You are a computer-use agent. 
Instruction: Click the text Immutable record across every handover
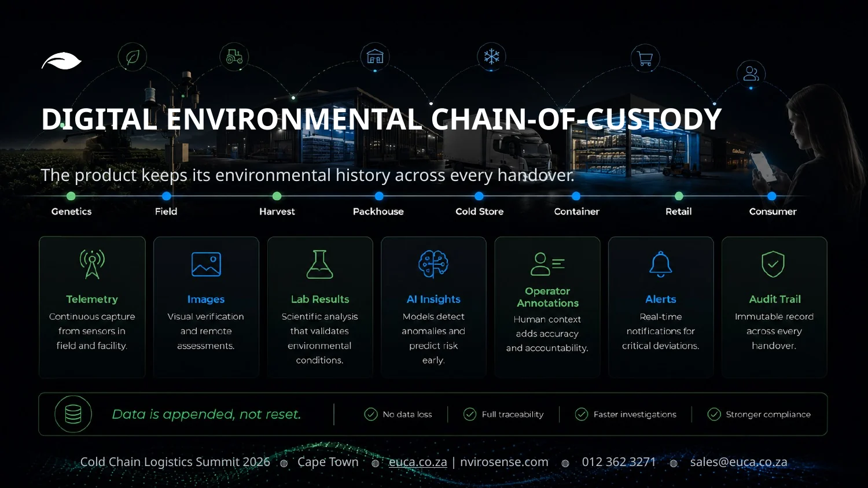(x=774, y=331)
